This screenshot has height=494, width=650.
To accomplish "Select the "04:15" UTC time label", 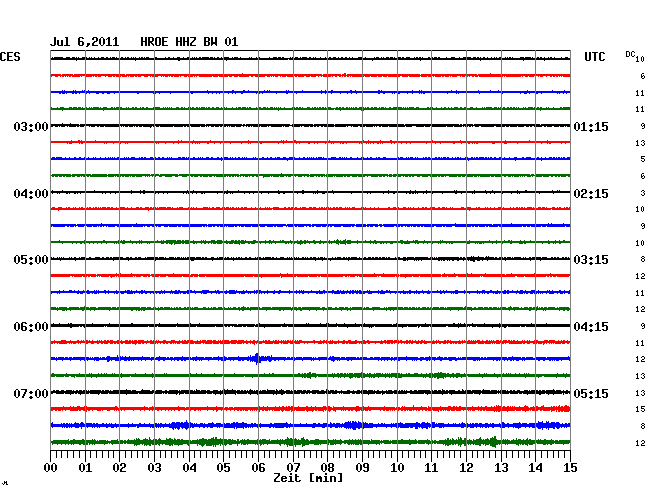I will click(x=591, y=327).
